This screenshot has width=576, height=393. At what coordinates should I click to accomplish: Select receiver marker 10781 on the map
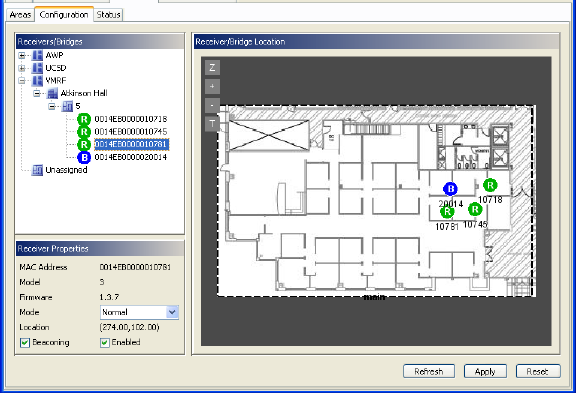point(447,212)
